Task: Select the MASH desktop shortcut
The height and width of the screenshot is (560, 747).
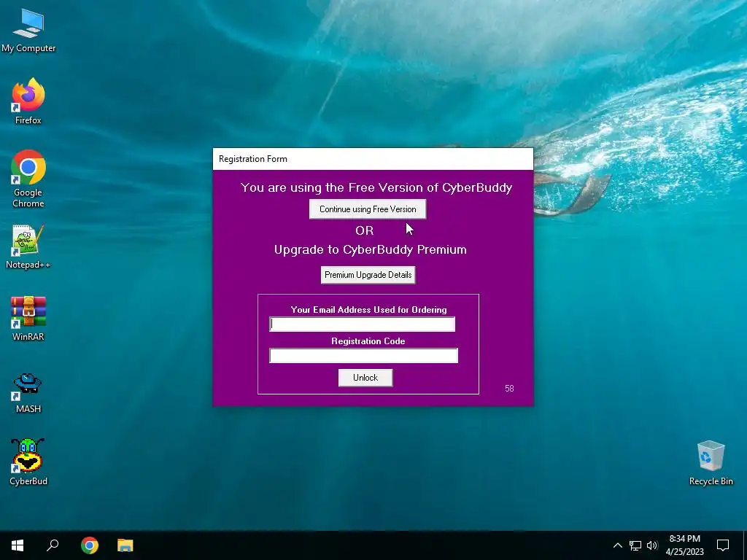Action: (x=28, y=393)
